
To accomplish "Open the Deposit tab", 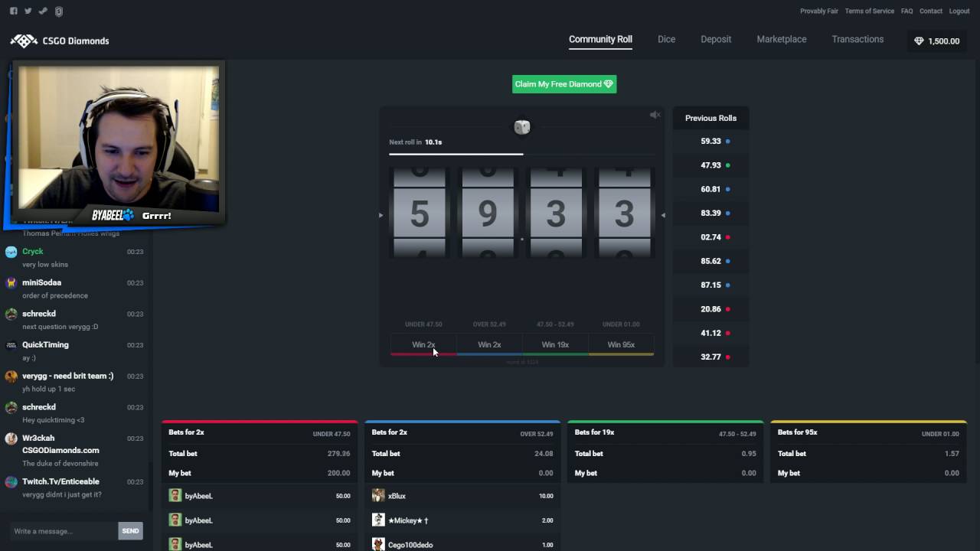I will [716, 40].
